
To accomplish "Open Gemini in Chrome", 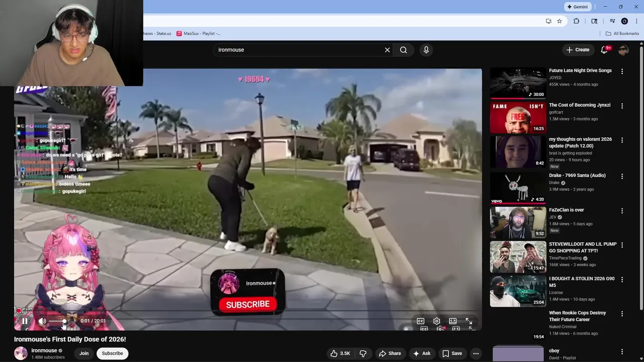I will click(x=577, y=7).
